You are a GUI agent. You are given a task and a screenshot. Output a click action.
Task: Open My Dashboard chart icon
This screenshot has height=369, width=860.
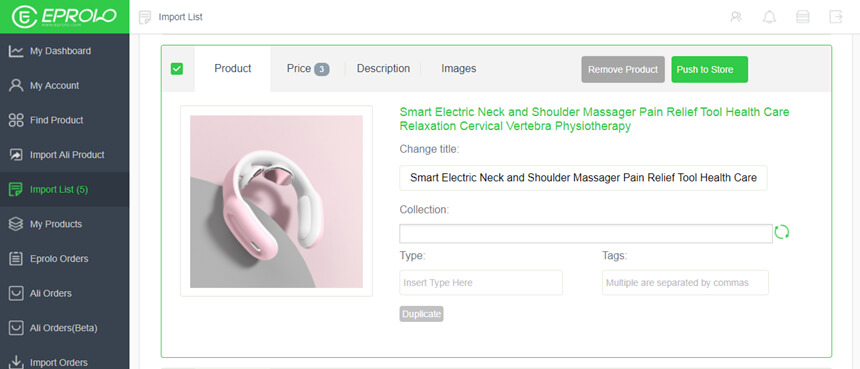16,51
